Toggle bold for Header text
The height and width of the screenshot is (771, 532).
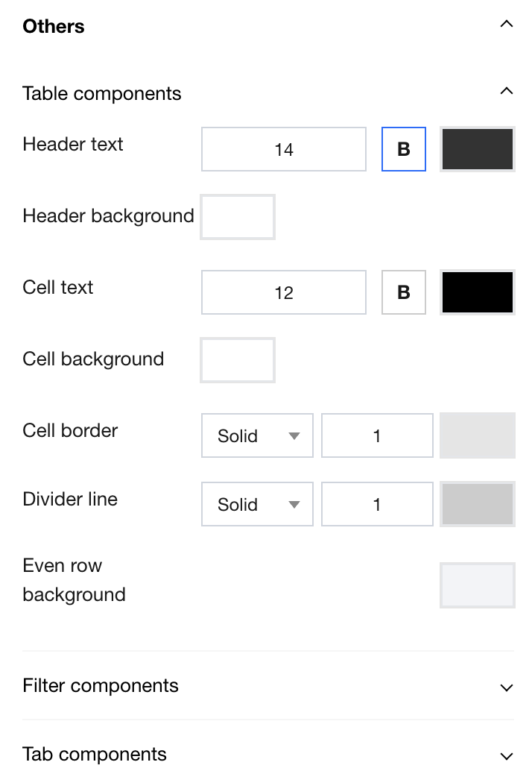pyautogui.click(x=404, y=149)
